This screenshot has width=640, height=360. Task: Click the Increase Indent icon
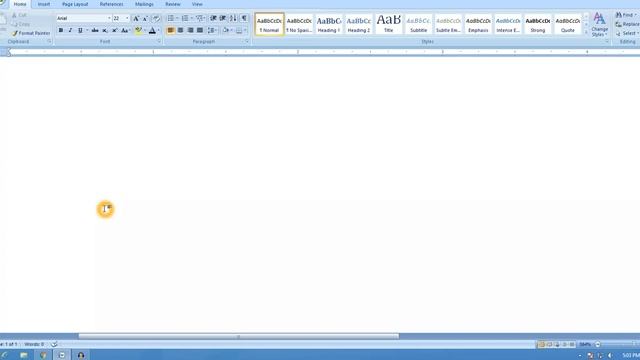coord(223,18)
